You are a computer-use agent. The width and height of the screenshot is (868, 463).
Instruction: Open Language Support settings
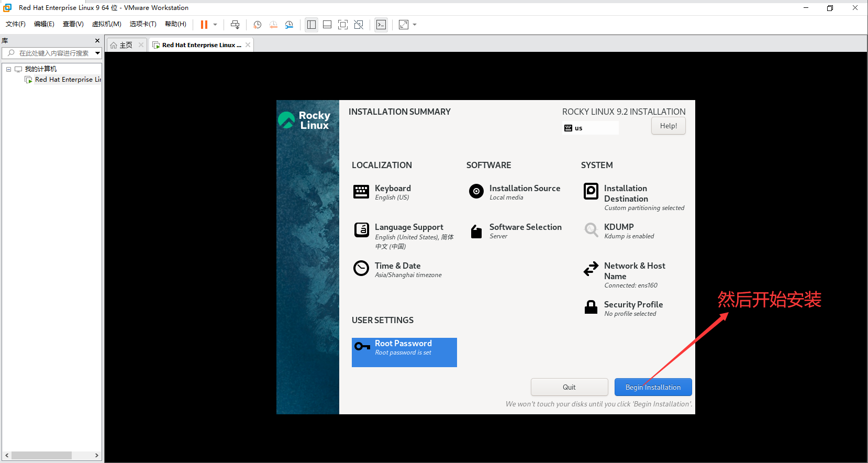click(404, 236)
